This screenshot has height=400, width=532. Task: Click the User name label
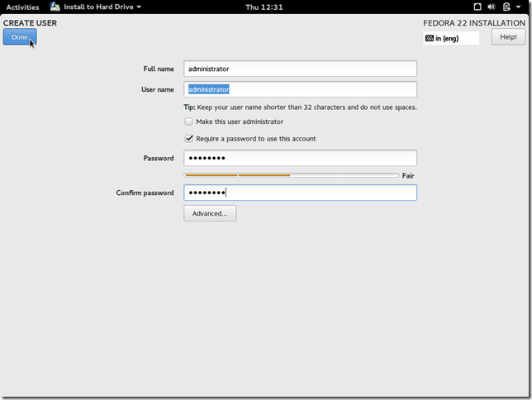point(158,89)
